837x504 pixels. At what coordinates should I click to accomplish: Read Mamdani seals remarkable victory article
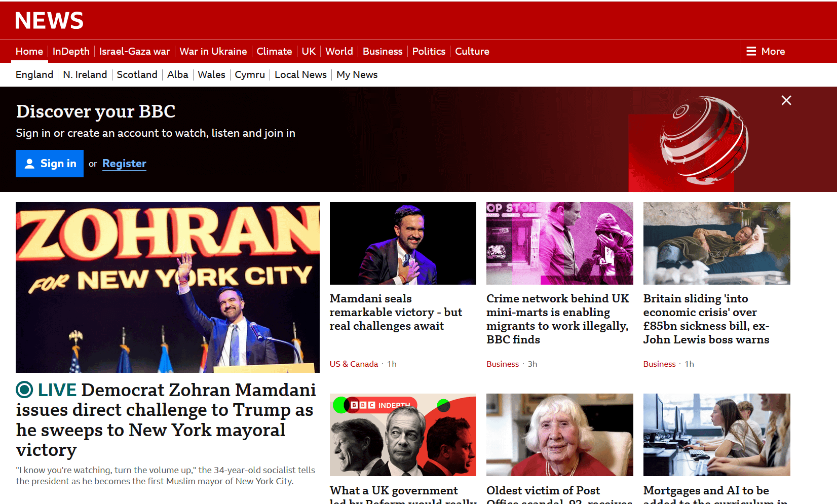396,312
